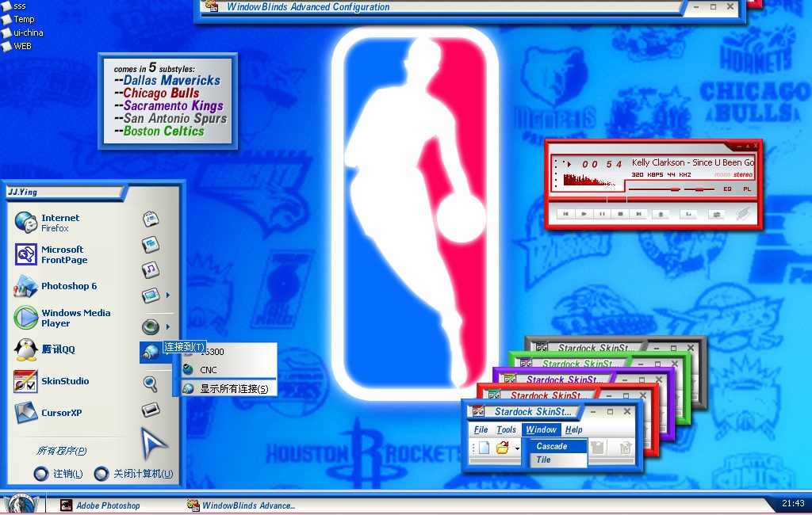Start Windows Media Player from the start menu

62,317
